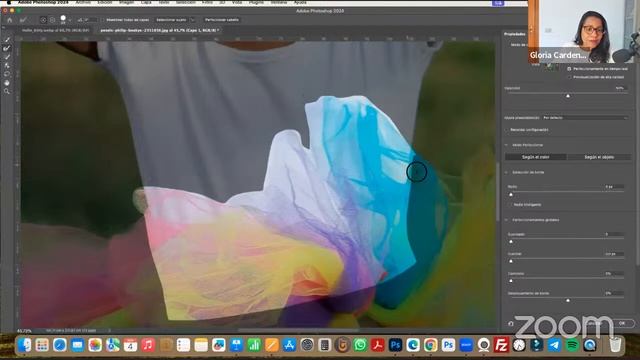The width and height of the screenshot is (640, 360).
Task: Click the Radio value input field
Action: coord(614,187)
